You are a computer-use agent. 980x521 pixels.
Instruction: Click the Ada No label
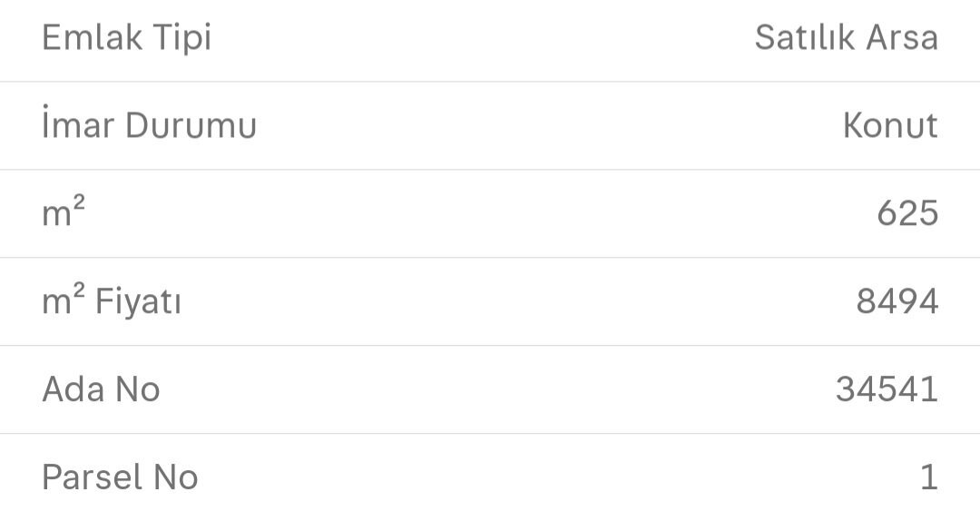[101, 389]
